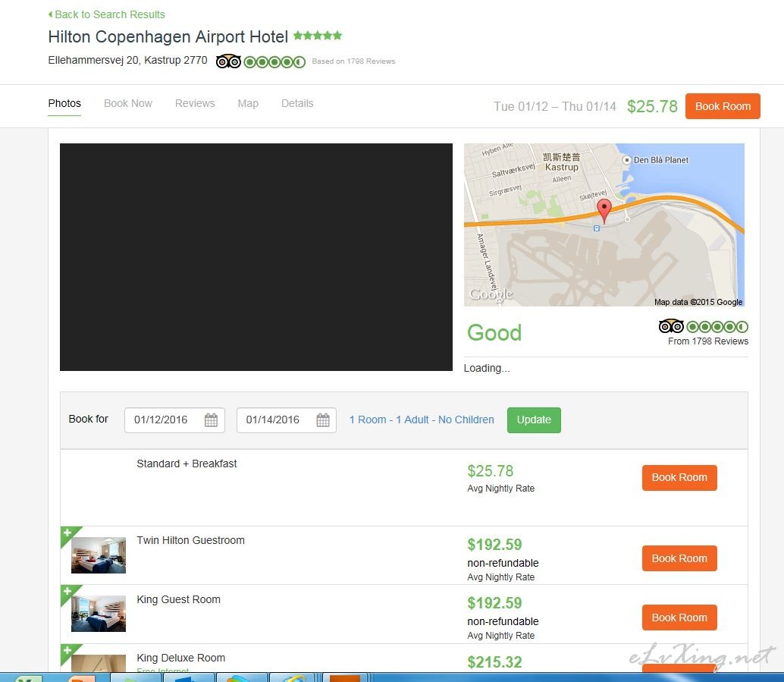
Task: Click the blue transit station icon on map
Action: pyautogui.click(x=597, y=228)
